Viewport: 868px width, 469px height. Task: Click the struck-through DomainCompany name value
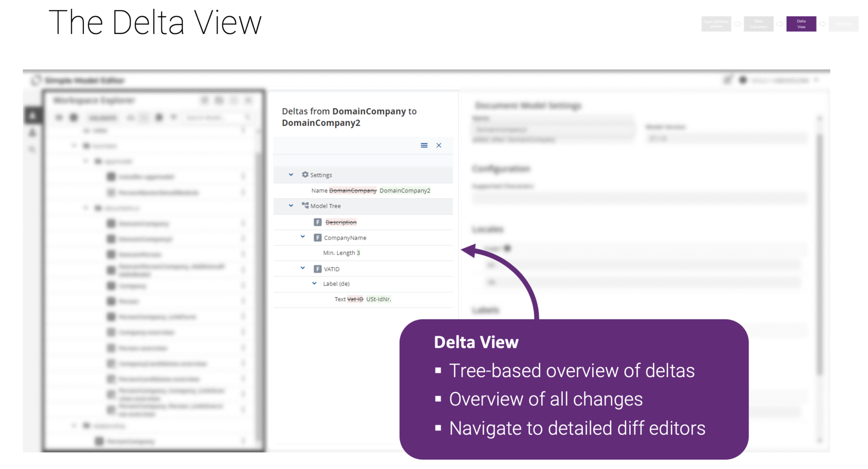[353, 190]
